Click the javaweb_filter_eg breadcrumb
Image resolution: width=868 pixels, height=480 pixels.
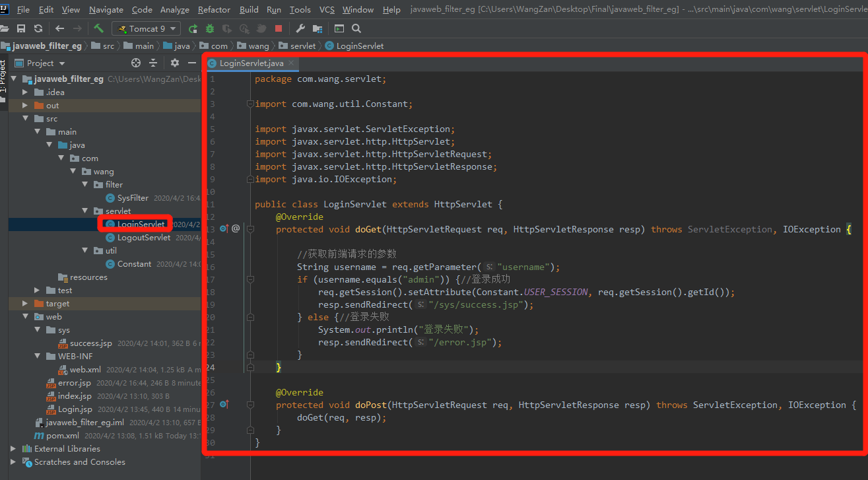coord(42,46)
